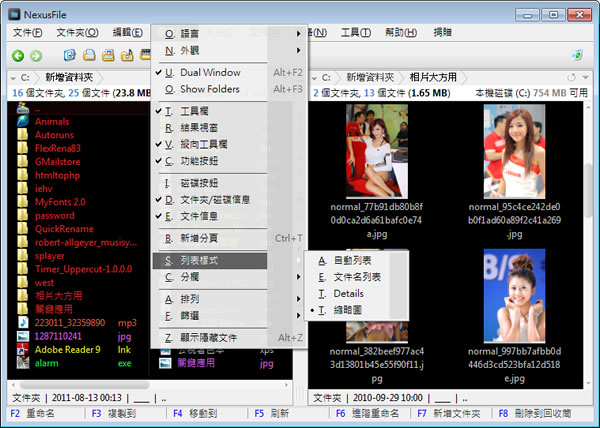The width and height of the screenshot is (600, 428).
Task: Click the image icon beside 關鍵應用 jpg
Action: click(x=165, y=363)
